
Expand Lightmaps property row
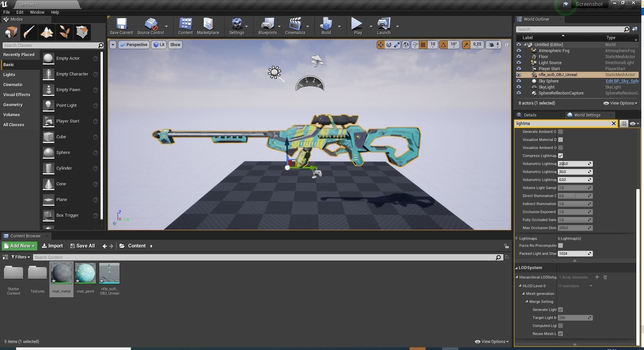pyautogui.click(x=517, y=238)
